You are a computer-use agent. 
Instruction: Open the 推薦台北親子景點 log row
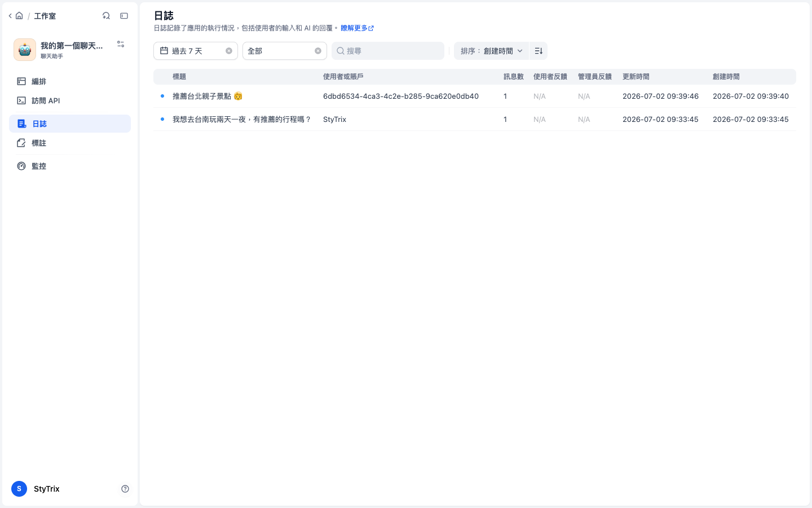tap(475, 96)
